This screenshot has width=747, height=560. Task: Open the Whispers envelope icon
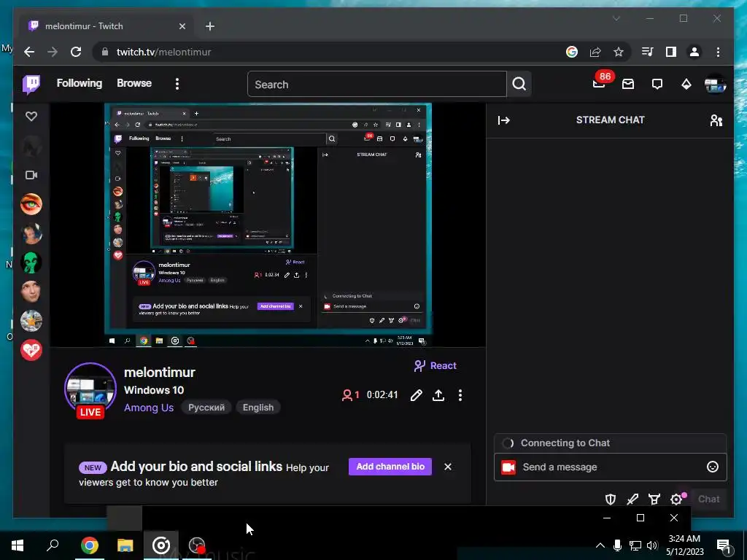click(x=628, y=85)
